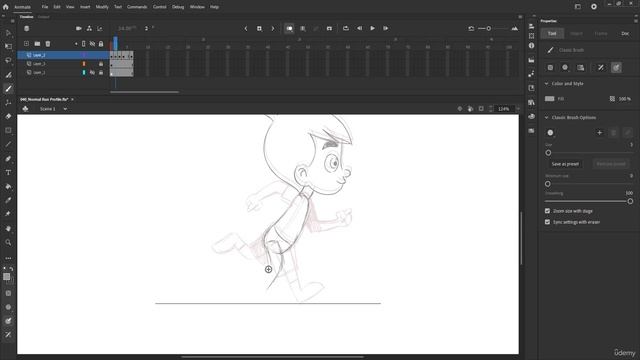Screen dimensions: 640x360
Task: Select the Eraser tool
Action: point(8,116)
